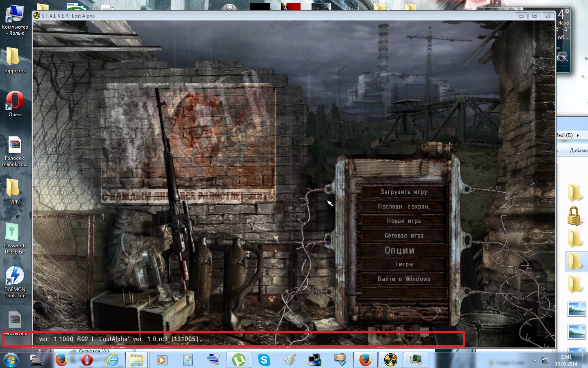Select Голоса с manok.co archive icon
The width and height of the screenshot is (588, 368).
tap(15, 152)
